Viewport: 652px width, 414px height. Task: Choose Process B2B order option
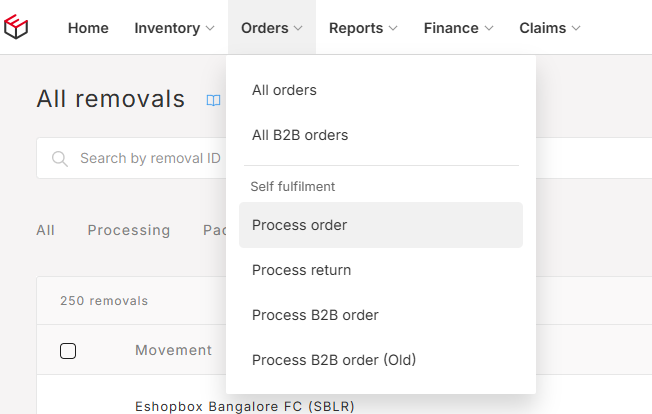pos(381,315)
